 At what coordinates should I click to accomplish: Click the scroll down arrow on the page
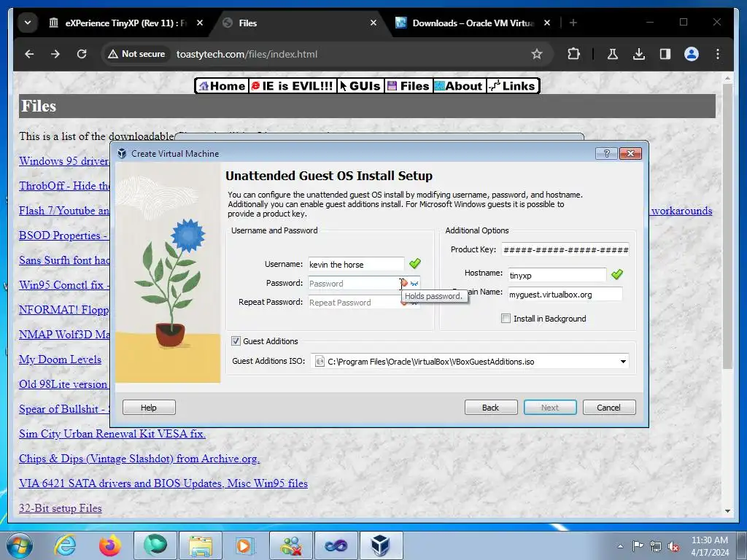[x=727, y=511]
